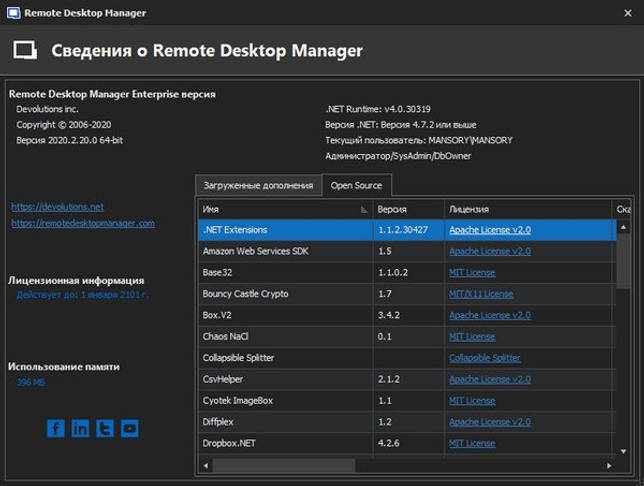
Task: Click the large monitor icon in header
Action: tap(25, 51)
